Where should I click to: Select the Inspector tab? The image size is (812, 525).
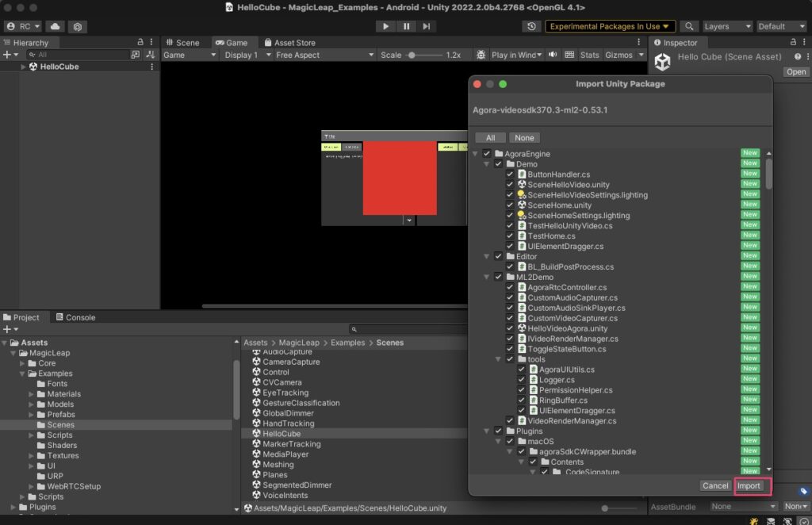pyautogui.click(x=676, y=43)
